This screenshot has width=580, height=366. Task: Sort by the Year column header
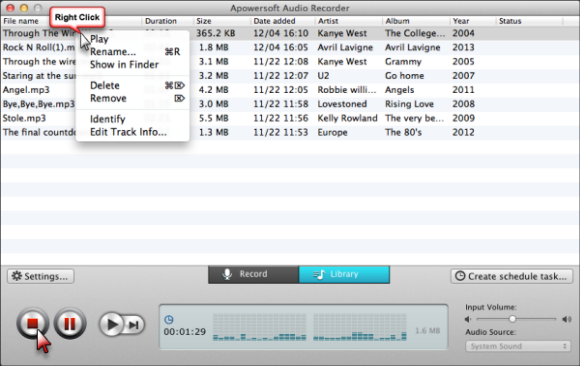pos(461,21)
